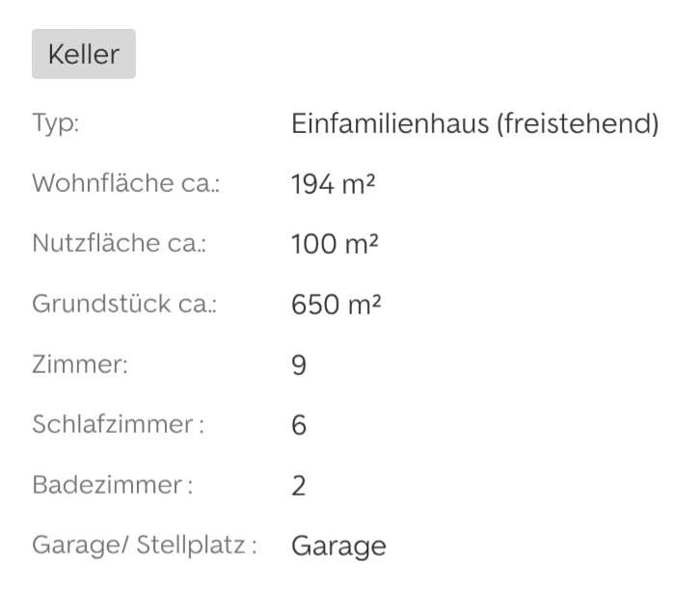Select the "Zimmer:" label
The width and height of the screenshot is (700, 589).
pyautogui.click(x=80, y=364)
